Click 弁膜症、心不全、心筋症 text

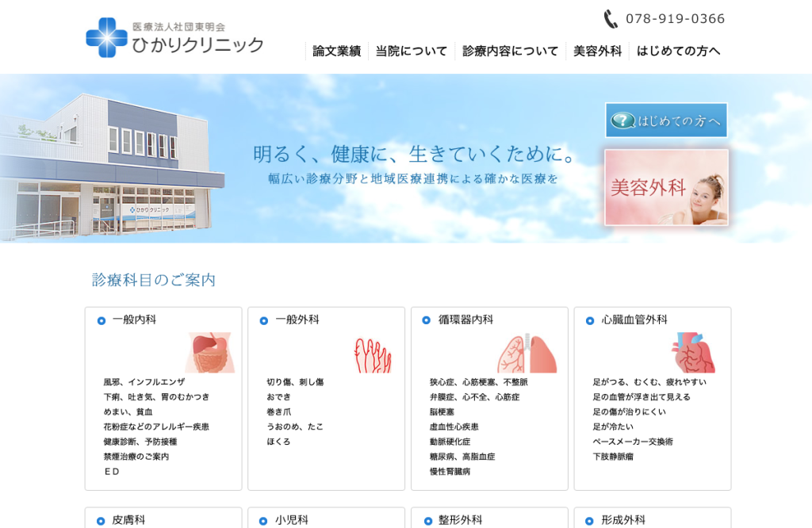click(474, 397)
